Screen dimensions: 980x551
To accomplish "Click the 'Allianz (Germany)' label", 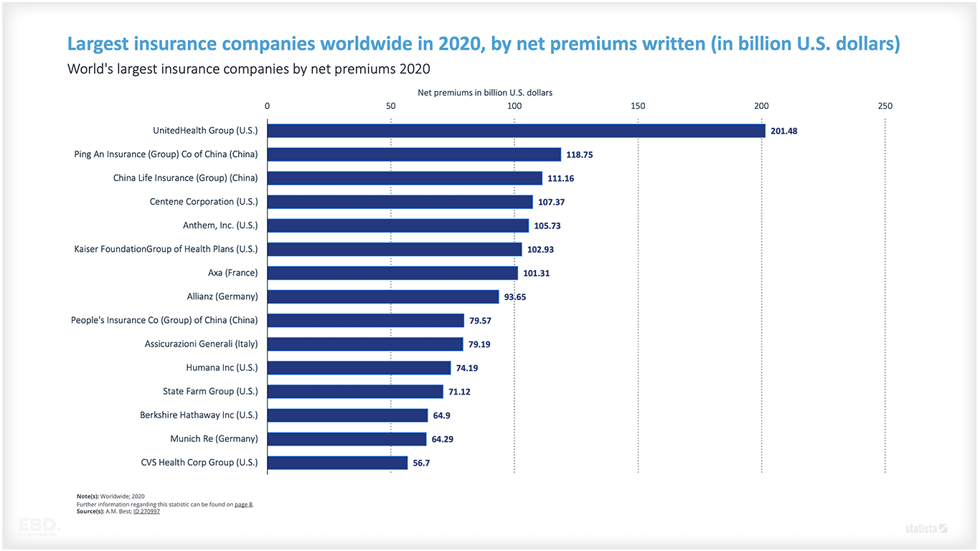I will [222, 296].
